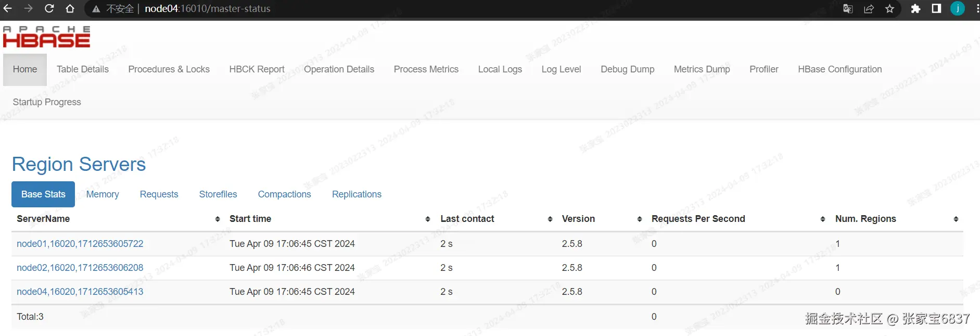View Local Logs page

tap(500, 69)
